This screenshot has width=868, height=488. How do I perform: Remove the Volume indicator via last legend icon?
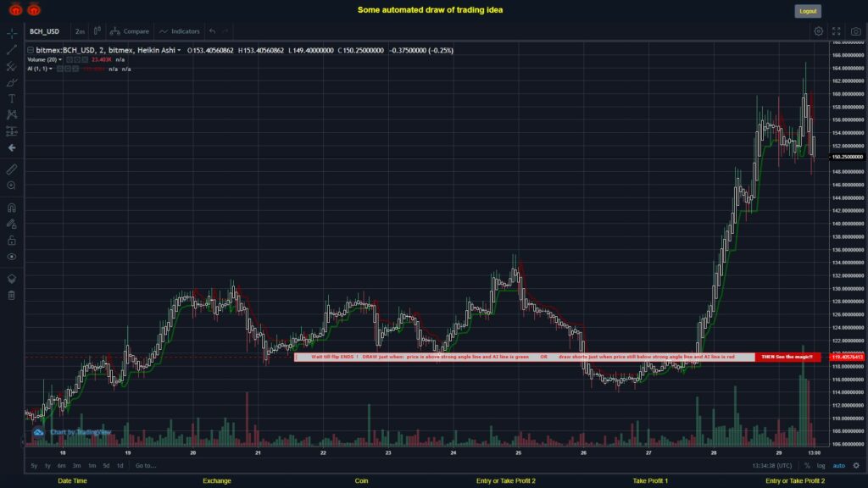(x=85, y=60)
